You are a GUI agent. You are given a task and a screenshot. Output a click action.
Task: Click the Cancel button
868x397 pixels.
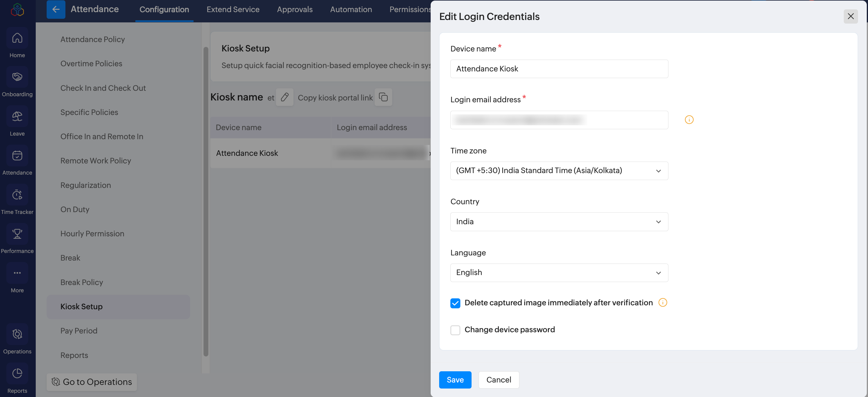pyautogui.click(x=499, y=380)
